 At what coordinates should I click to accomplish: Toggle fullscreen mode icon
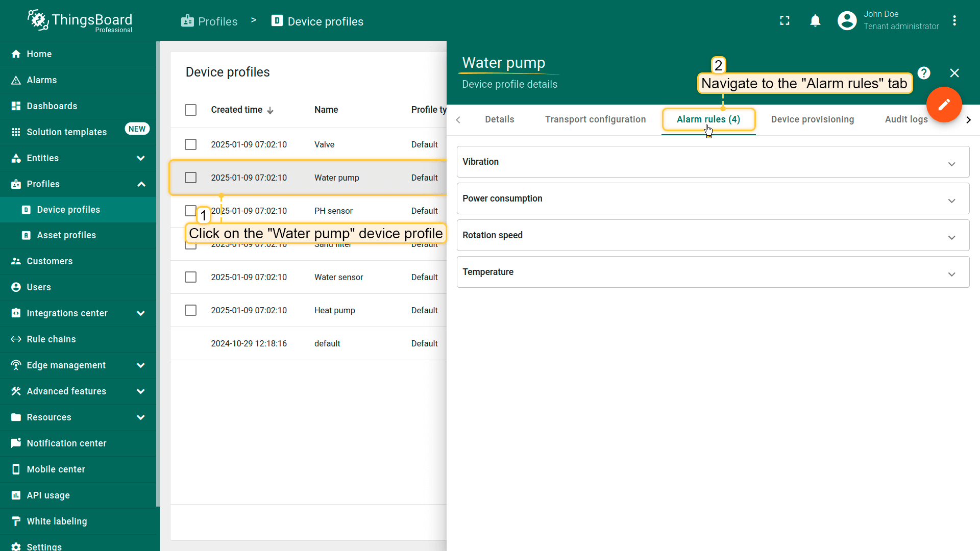pyautogui.click(x=785, y=21)
